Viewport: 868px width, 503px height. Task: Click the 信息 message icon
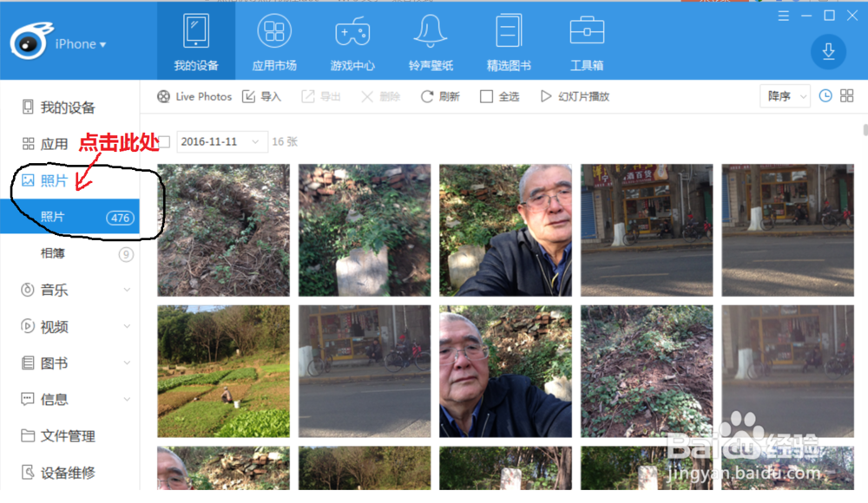27,399
